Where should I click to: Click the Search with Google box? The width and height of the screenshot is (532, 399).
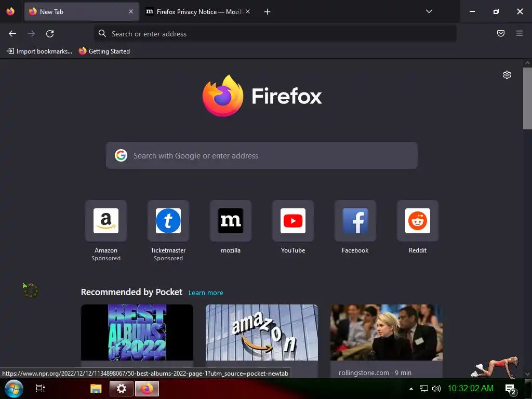[x=262, y=155]
